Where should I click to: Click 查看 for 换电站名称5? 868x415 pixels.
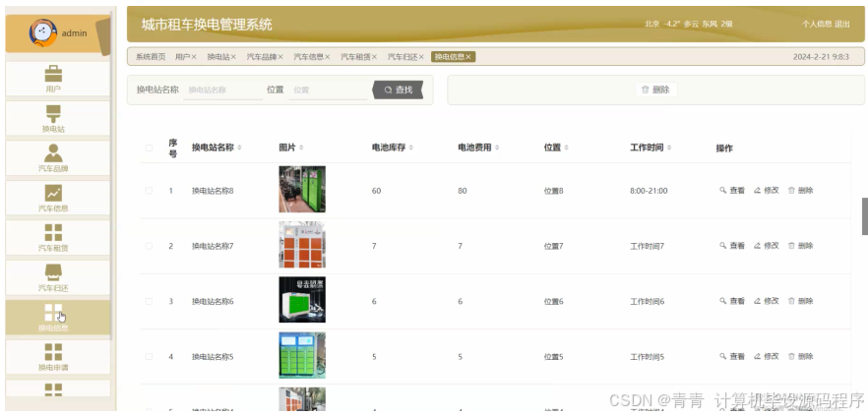click(x=732, y=356)
